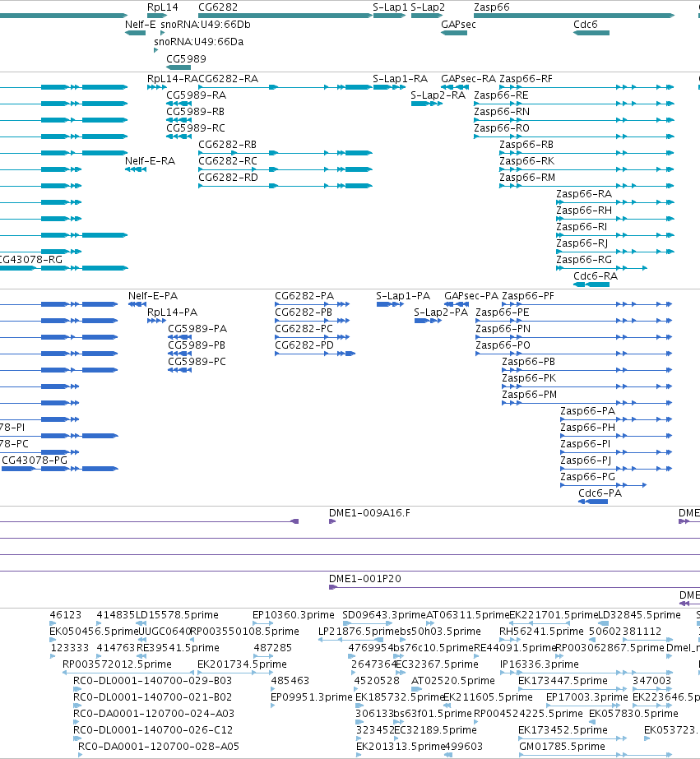Select the CG6282 gene label
The height and width of the screenshot is (759, 700).
point(218,7)
